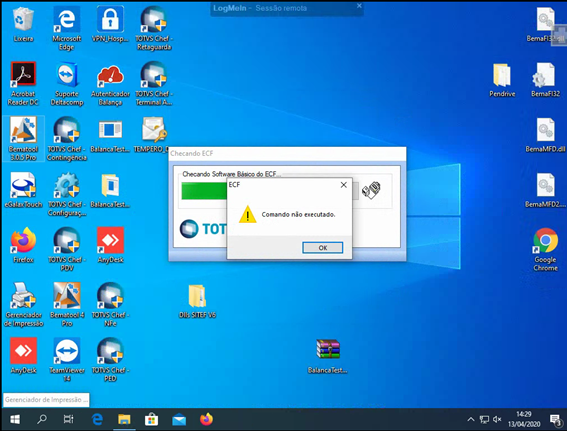The height and width of the screenshot is (431, 567).
Task: Open network status tray icon
Action: click(x=484, y=419)
